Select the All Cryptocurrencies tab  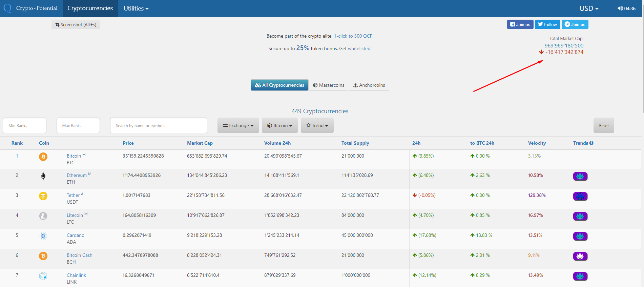pyautogui.click(x=279, y=85)
